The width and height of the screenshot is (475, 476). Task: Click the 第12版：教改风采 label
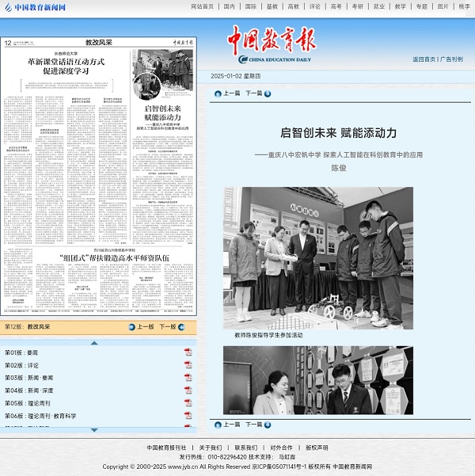pyautogui.click(x=28, y=327)
